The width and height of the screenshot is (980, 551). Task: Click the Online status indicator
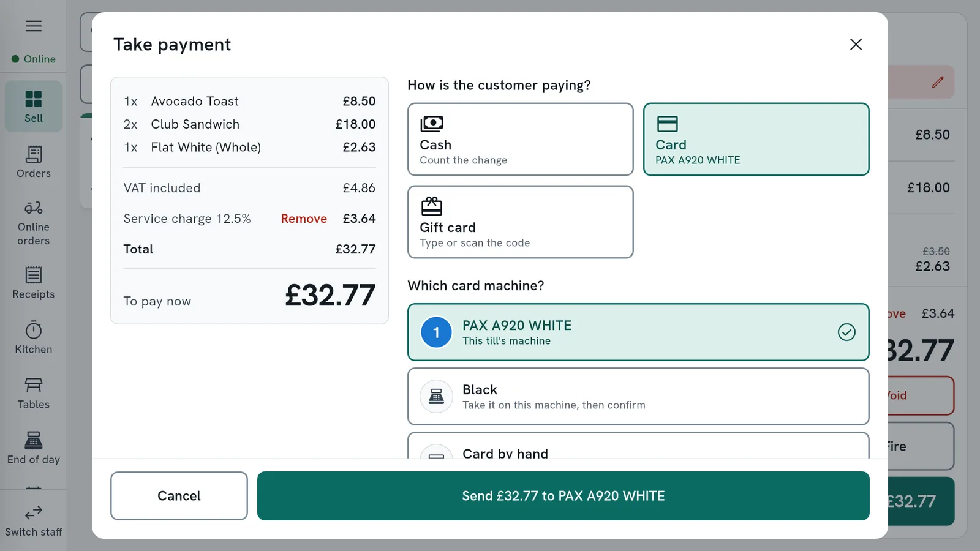pyautogui.click(x=34, y=59)
